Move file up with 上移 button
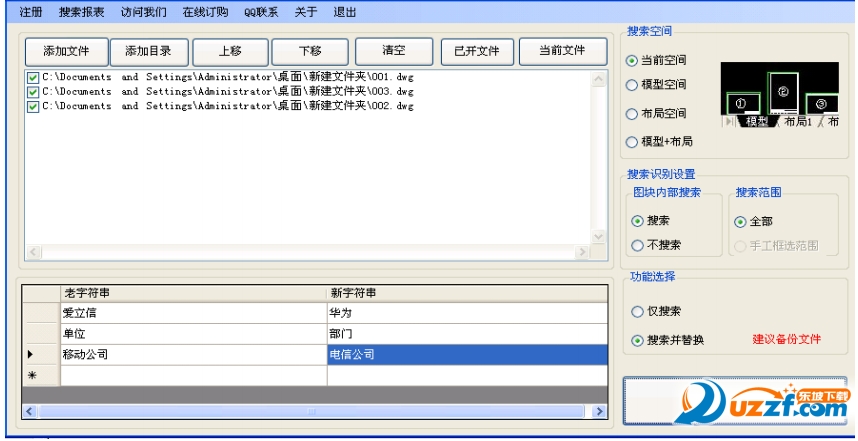Screen dimensions: 858x441 tap(230, 52)
